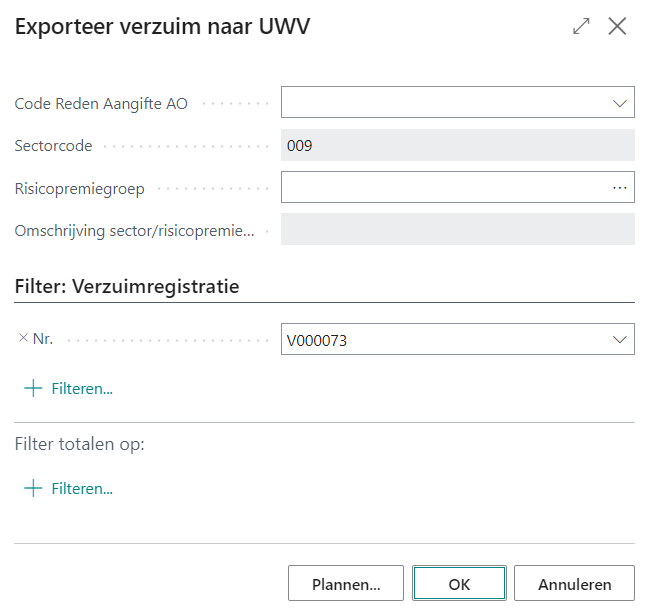
Task: Click the Code Reden Aangifte AO label
Action: point(101,103)
